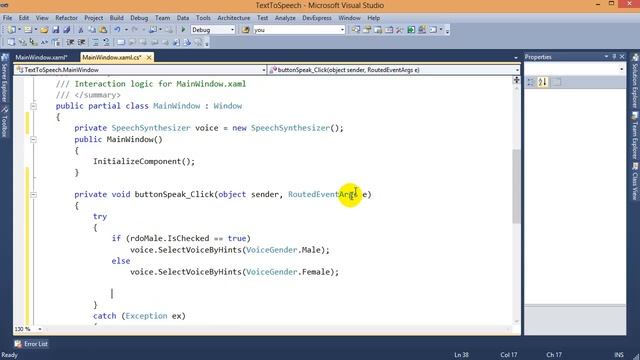Click the Paste toolbar icon
The image size is (640, 360).
pos(103,30)
